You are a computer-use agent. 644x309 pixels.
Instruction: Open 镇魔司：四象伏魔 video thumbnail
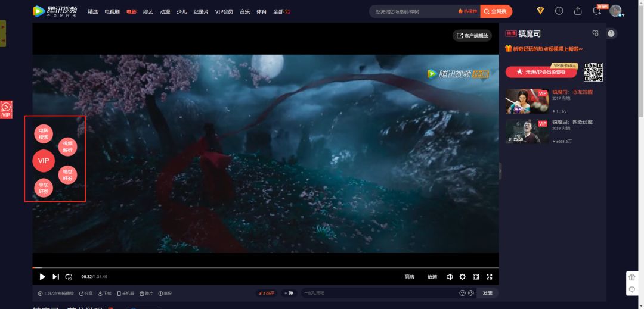coord(527,131)
